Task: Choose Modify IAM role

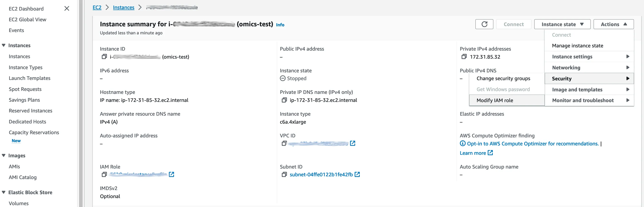Action: coord(507,100)
